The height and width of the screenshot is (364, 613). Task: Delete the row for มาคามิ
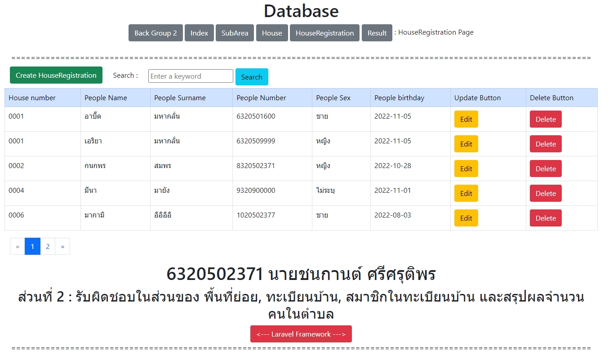(546, 218)
